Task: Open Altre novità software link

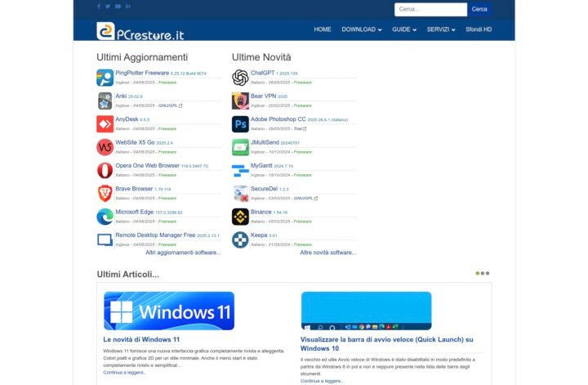Action: pos(328,253)
